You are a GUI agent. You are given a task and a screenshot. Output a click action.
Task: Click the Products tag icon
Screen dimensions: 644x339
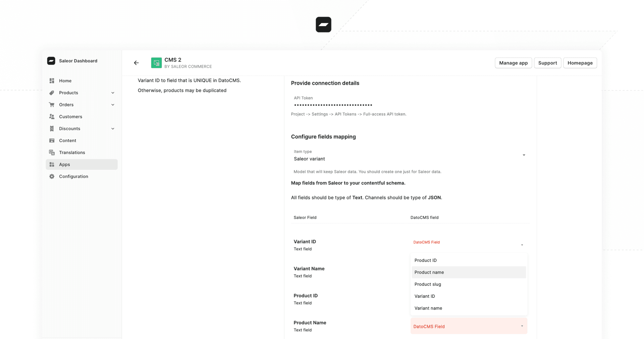[52, 93]
